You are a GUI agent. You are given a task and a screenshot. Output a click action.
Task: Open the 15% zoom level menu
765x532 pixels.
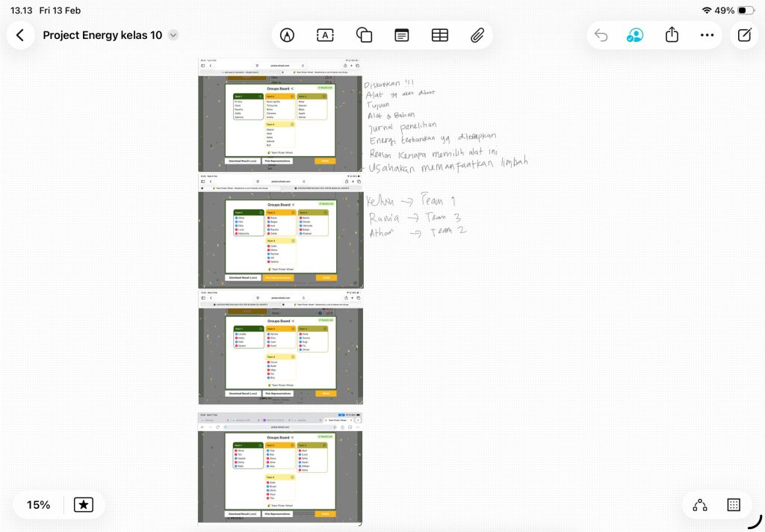tap(38, 505)
